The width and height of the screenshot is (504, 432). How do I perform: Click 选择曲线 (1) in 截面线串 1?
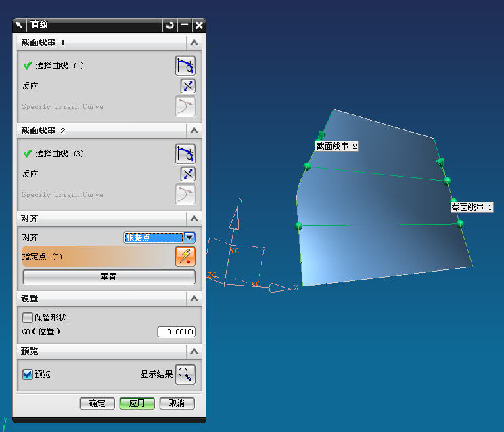(x=60, y=66)
